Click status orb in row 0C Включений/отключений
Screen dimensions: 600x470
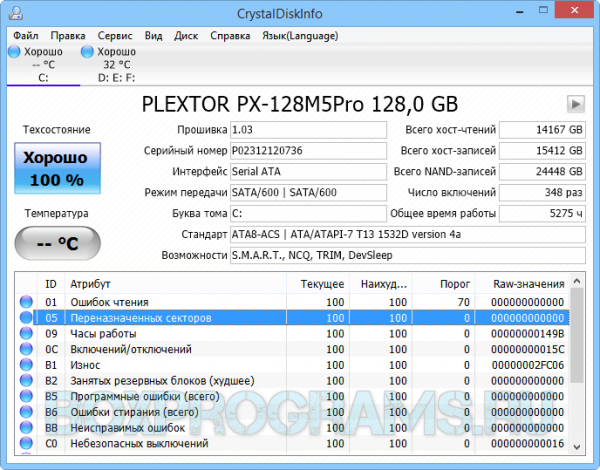pos(26,349)
